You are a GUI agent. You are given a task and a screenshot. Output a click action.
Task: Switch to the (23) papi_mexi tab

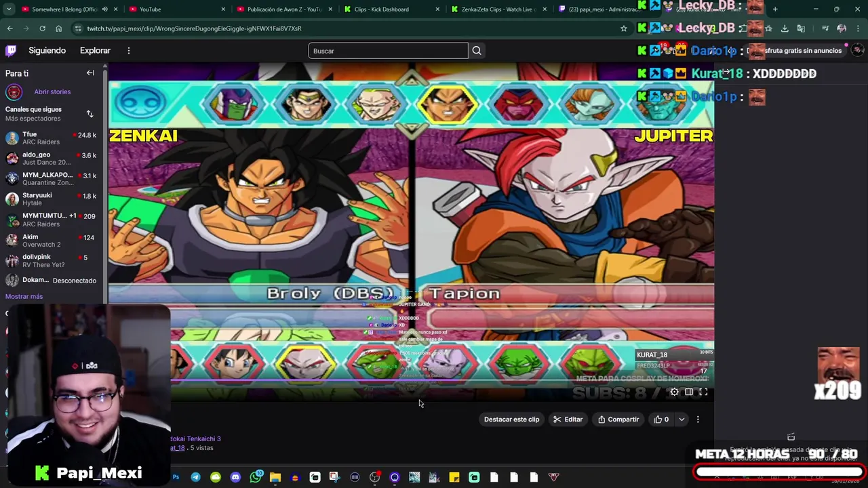tap(604, 9)
